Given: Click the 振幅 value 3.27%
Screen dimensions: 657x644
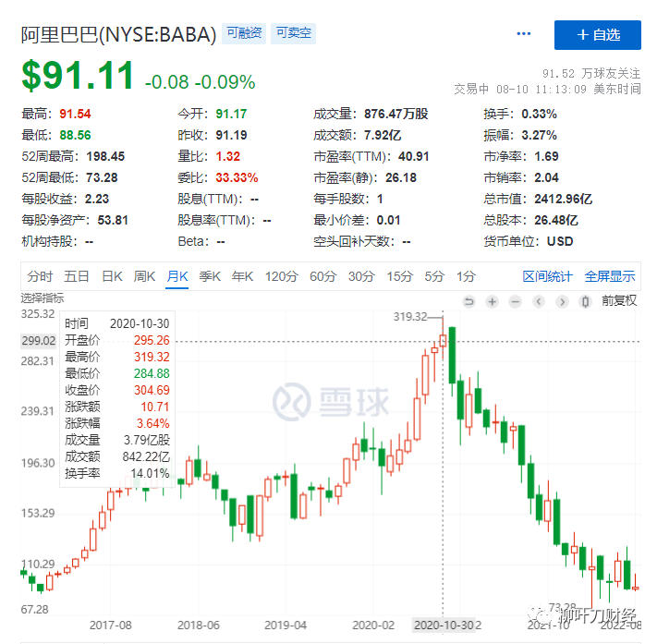Looking at the screenshot, I should [540, 135].
